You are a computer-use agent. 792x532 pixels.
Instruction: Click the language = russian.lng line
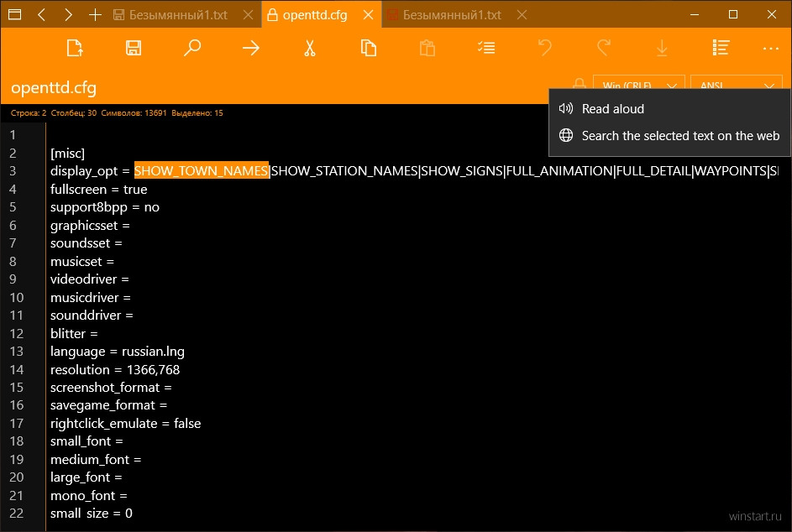click(118, 352)
